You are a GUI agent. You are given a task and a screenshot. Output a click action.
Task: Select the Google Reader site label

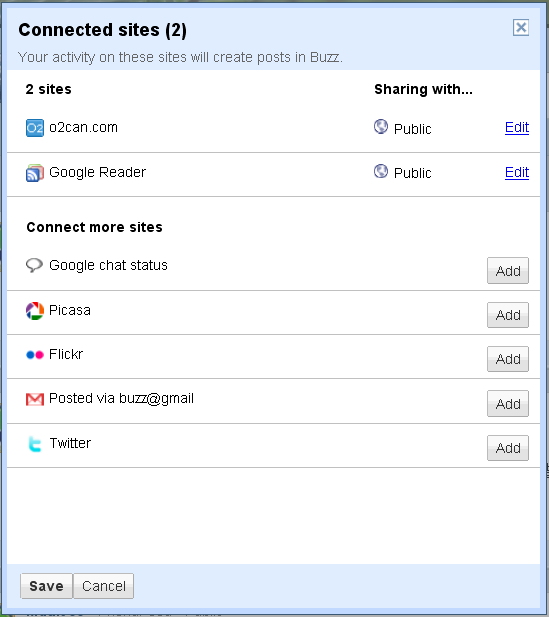[97, 172]
